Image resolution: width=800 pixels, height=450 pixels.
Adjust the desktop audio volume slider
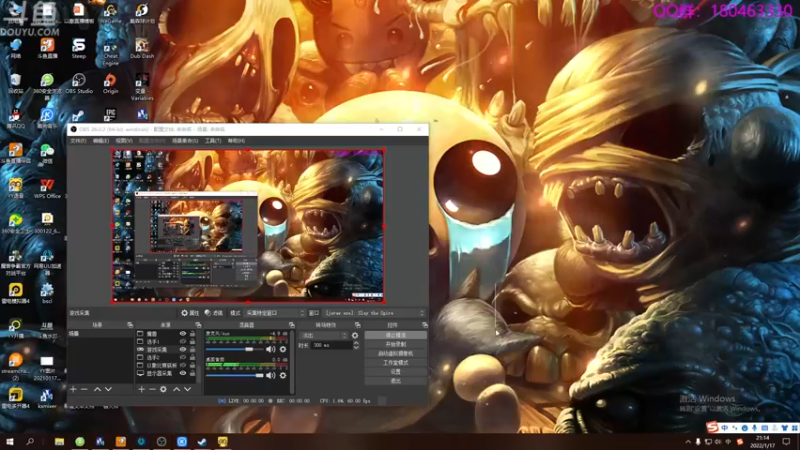(235, 376)
